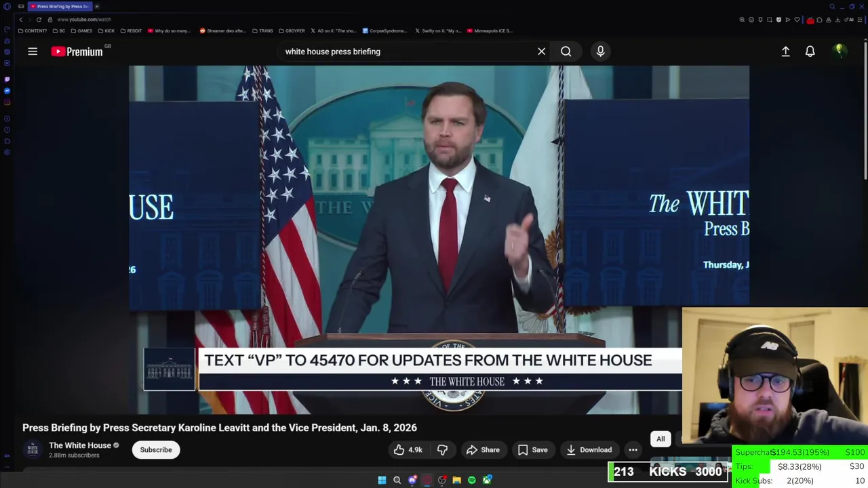Open the REDDIT bookmark folder

131,30
